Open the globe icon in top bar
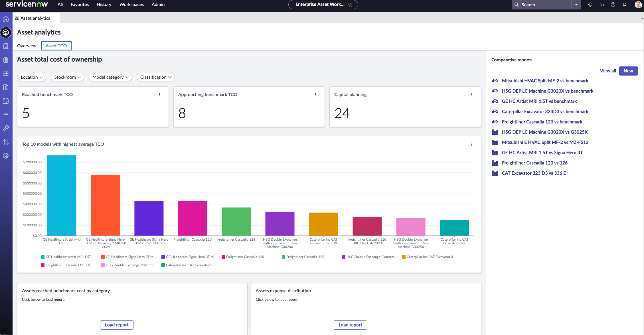The image size is (644, 335). (590, 5)
